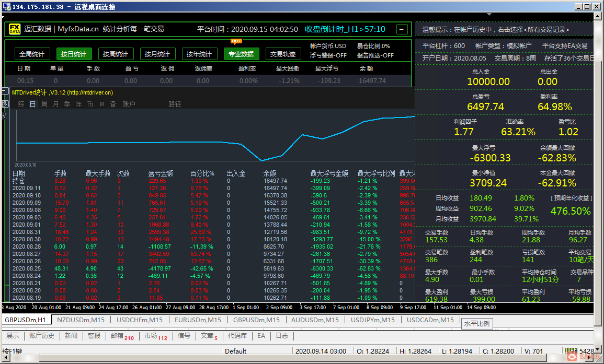Click the remote desktop title bar icon
604x364 pixels.
point(7,7)
